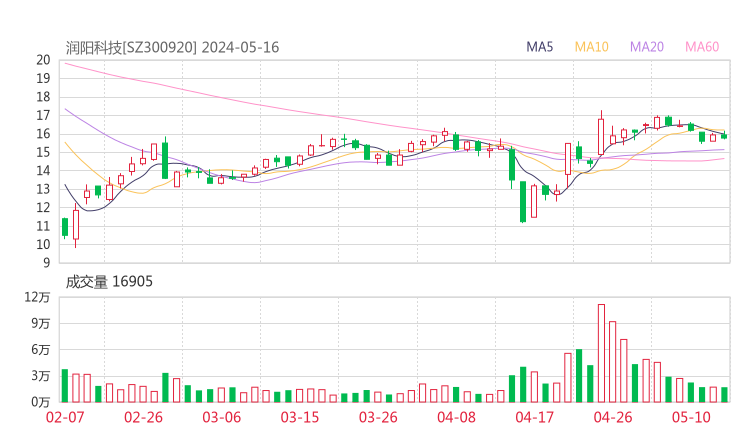Click the 03-06 date label
The image size is (740, 440).
pos(222,417)
